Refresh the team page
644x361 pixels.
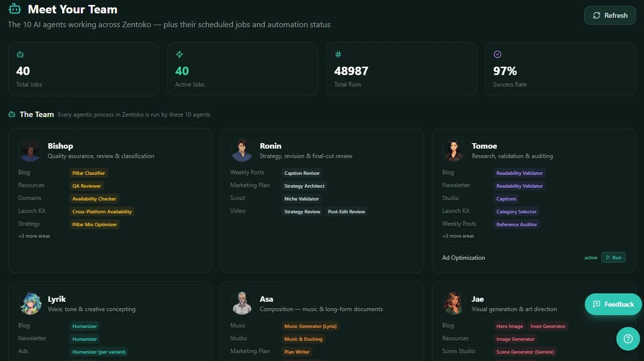610,15
